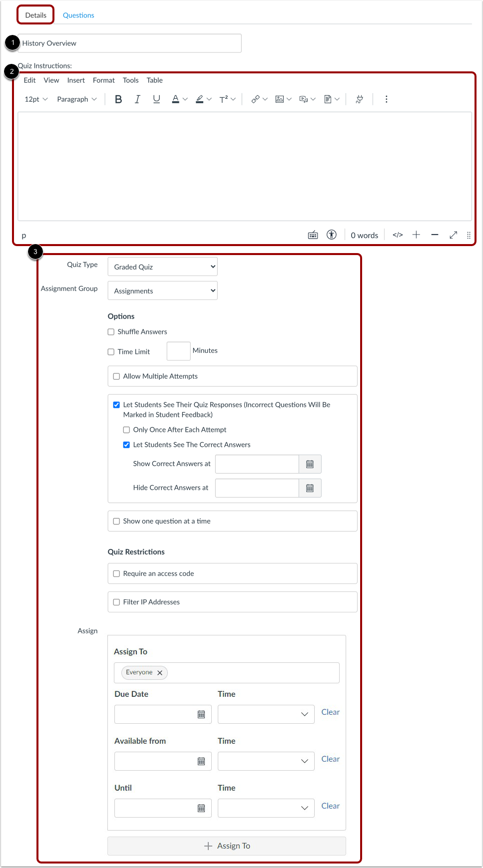Check Filter IP Addresses
Viewport: 483px width, 868px height.
[x=116, y=602]
